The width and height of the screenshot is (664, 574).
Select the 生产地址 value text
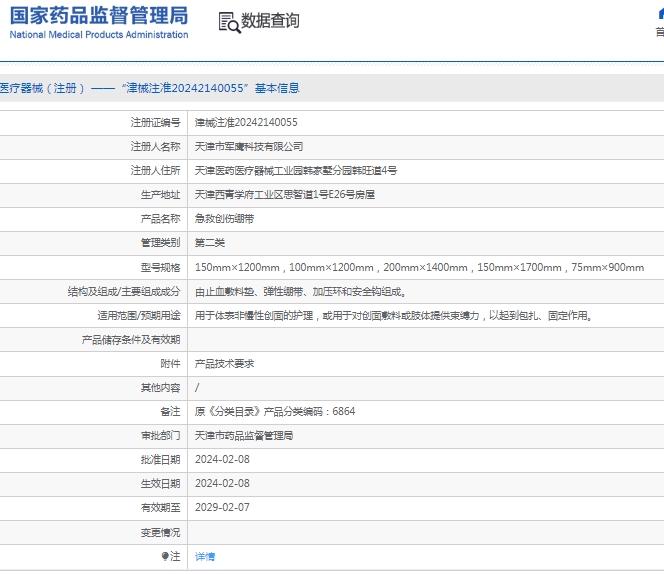284,195
